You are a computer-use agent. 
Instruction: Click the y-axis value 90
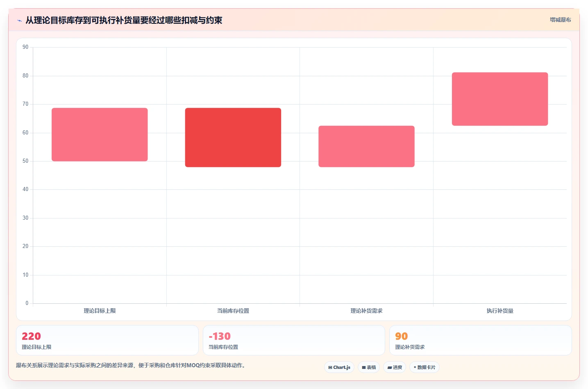(25, 47)
